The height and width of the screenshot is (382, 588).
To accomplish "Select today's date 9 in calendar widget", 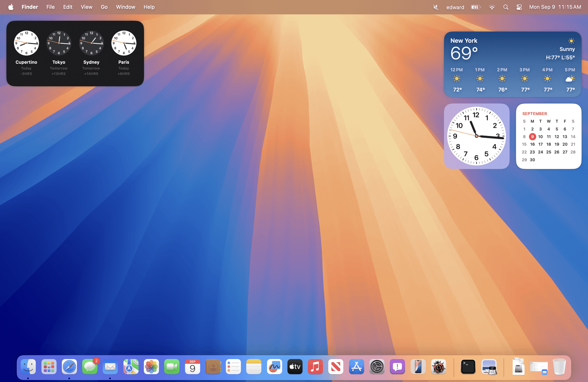I will tap(532, 137).
